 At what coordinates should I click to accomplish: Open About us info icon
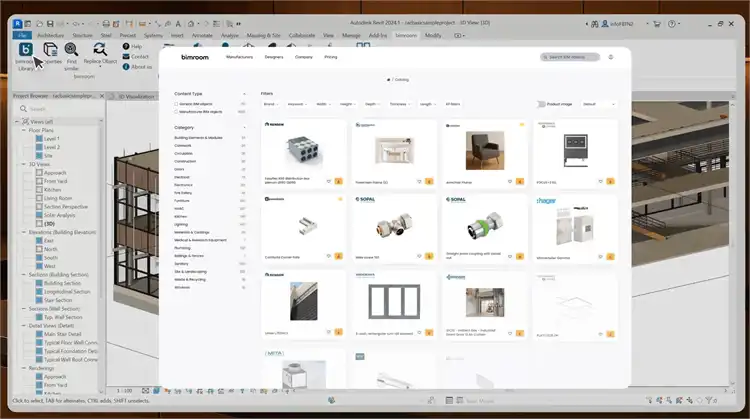pyautogui.click(x=126, y=67)
